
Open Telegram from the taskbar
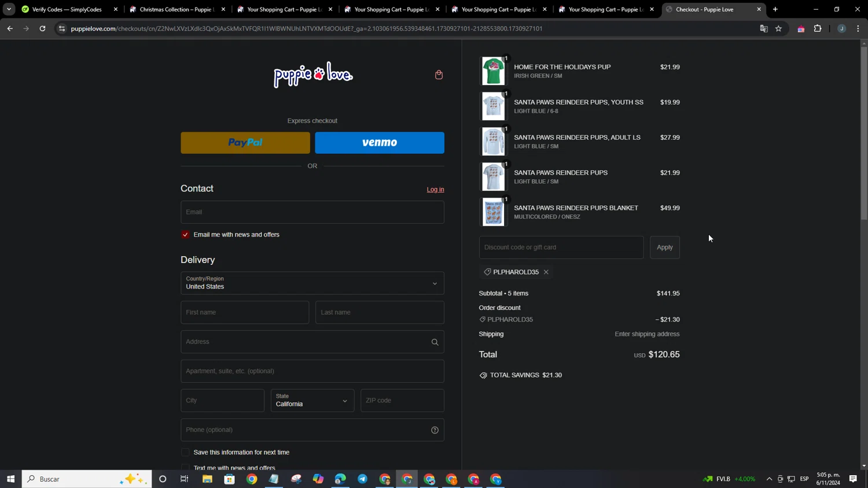click(x=362, y=479)
